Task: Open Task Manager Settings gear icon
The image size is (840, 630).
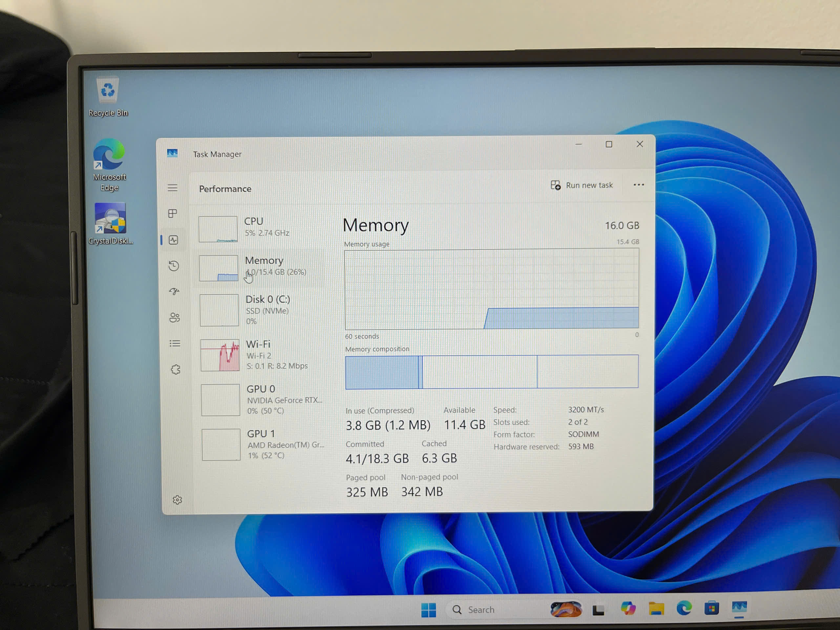Action: pyautogui.click(x=177, y=500)
